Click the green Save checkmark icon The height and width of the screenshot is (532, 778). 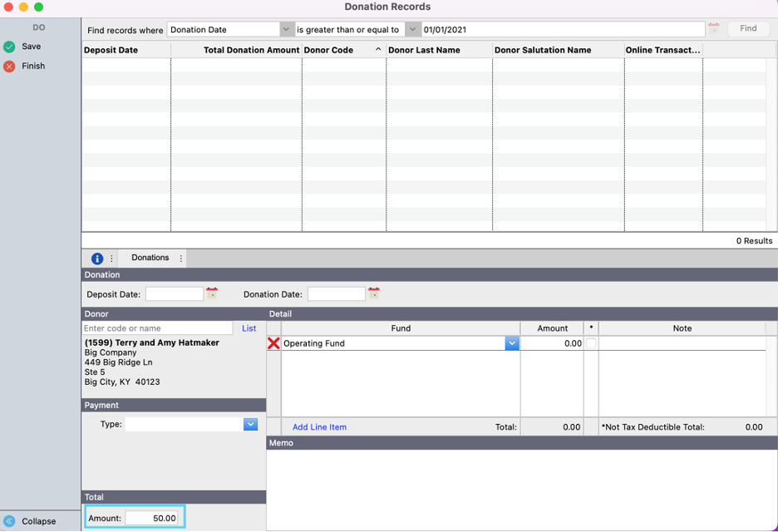(x=9, y=47)
